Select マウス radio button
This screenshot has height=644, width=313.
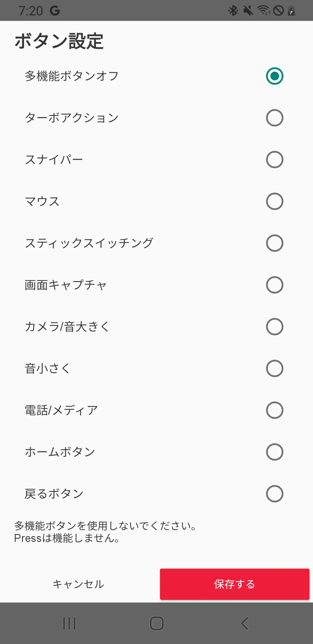tap(274, 201)
